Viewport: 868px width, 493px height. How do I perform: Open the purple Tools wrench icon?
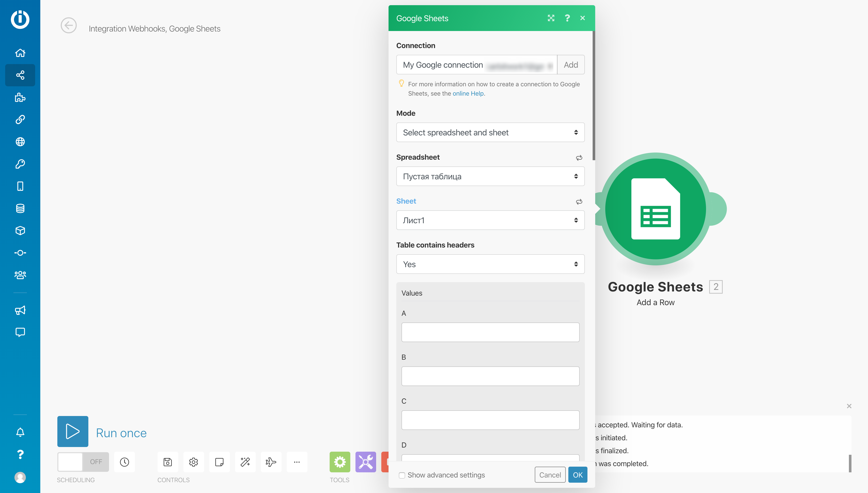pos(366,462)
